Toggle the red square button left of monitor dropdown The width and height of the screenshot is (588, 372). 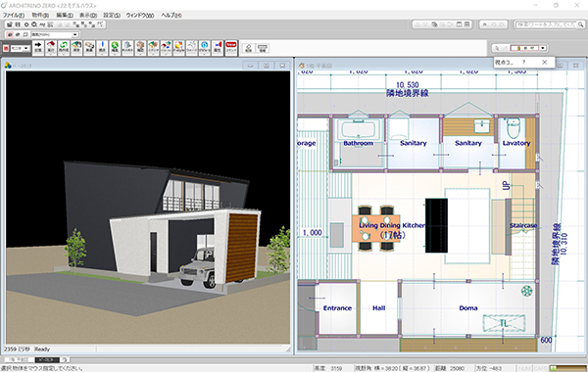pyautogui.click(x=6, y=49)
